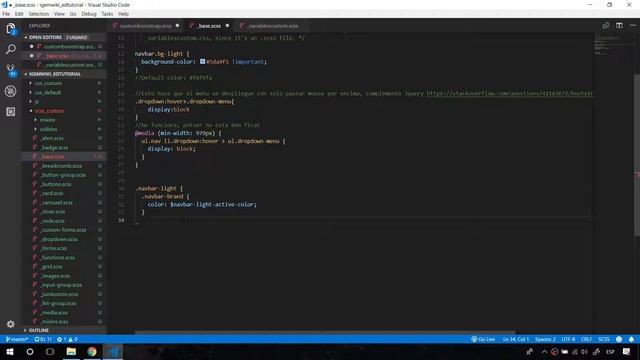This screenshot has height=360, width=640.
Task: Open File Explorer from the taskbar
Action: (71, 351)
